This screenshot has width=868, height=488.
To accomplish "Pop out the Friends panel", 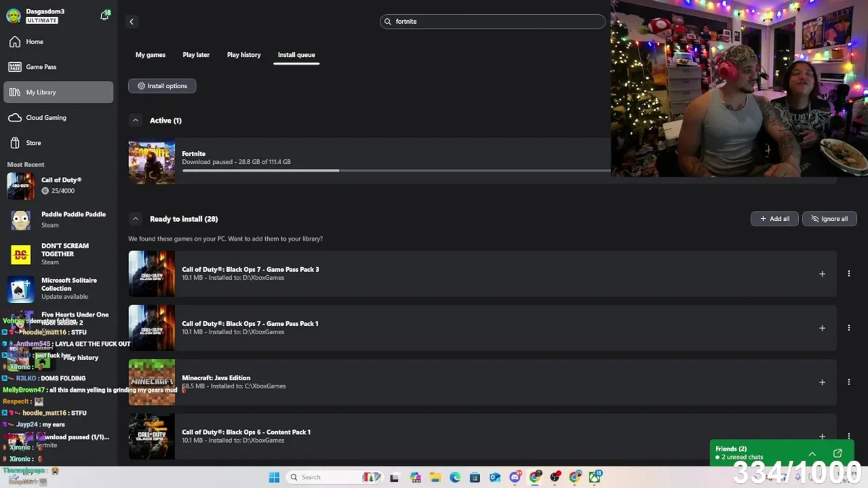I will [x=837, y=453].
